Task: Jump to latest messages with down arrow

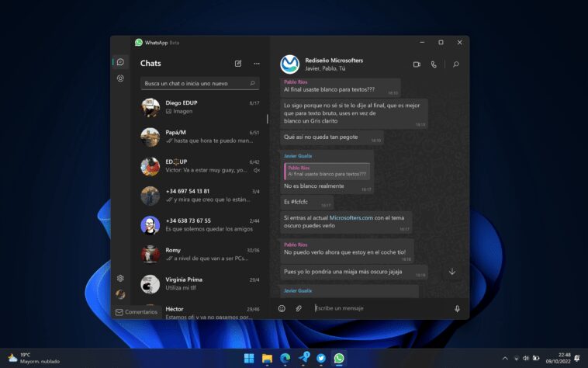Action: (x=452, y=272)
